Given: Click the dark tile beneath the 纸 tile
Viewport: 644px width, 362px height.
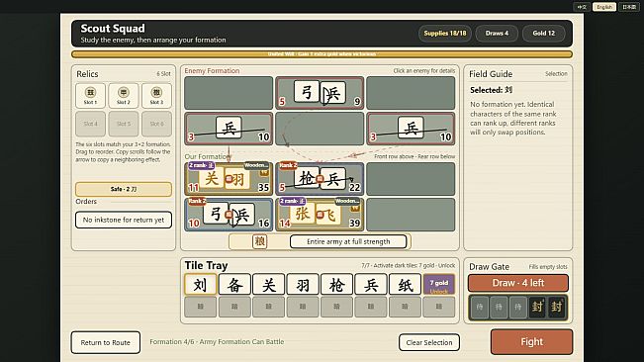Looking at the screenshot, I should [405, 307].
